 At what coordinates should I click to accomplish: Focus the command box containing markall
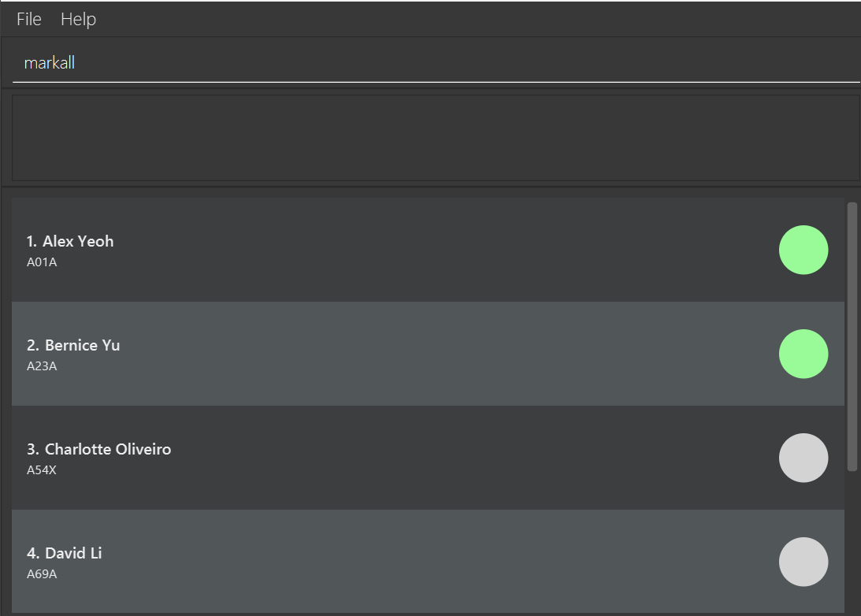(x=436, y=63)
